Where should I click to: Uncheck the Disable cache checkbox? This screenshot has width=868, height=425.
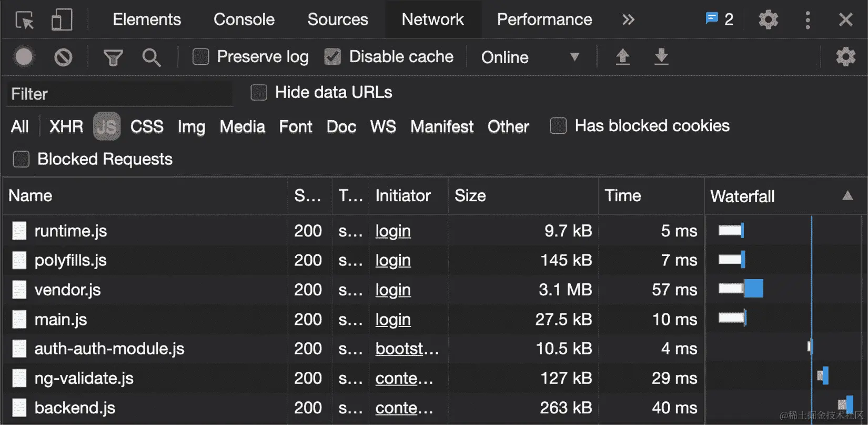[332, 56]
